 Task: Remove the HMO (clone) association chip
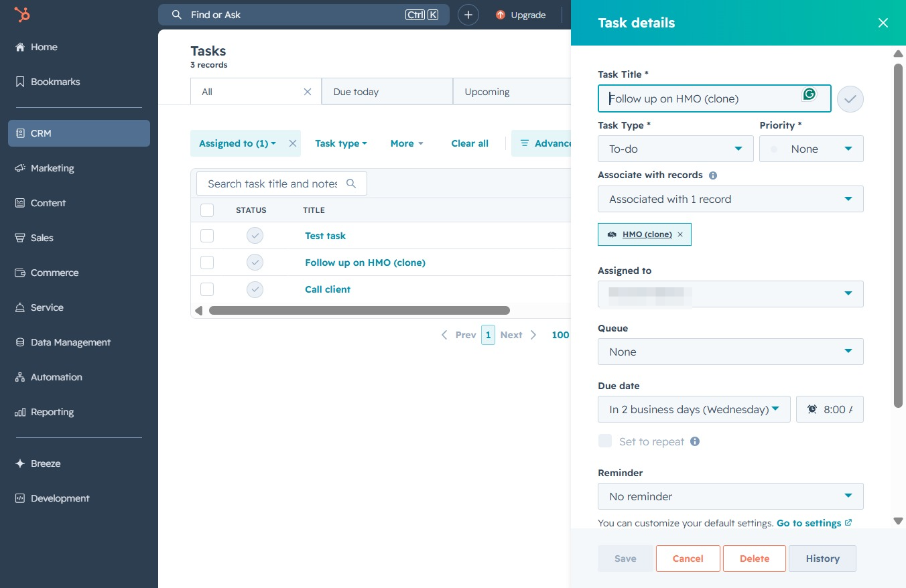point(680,234)
